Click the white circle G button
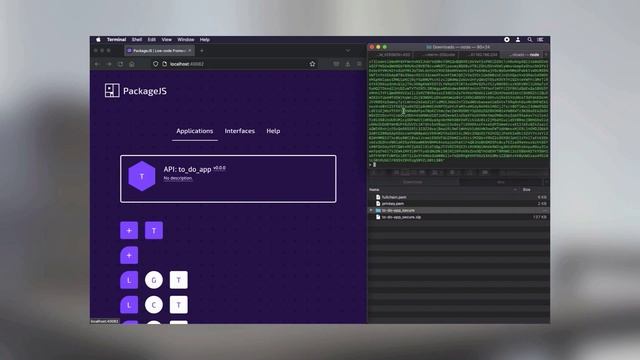The image size is (640, 360). 154,280
